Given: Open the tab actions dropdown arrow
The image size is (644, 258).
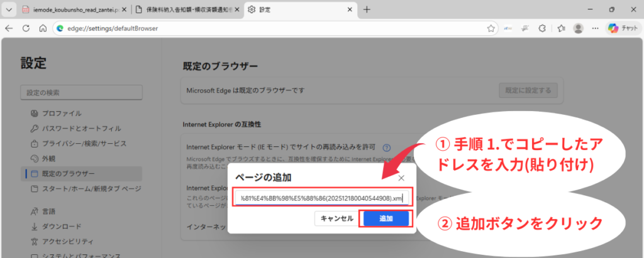Looking at the screenshot, I should point(9,9).
